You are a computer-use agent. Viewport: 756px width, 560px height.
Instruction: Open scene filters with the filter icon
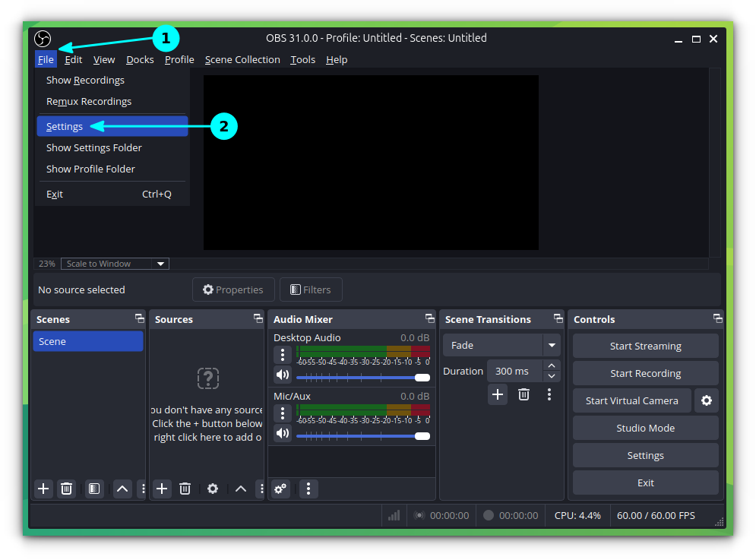[x=93, y=489]
